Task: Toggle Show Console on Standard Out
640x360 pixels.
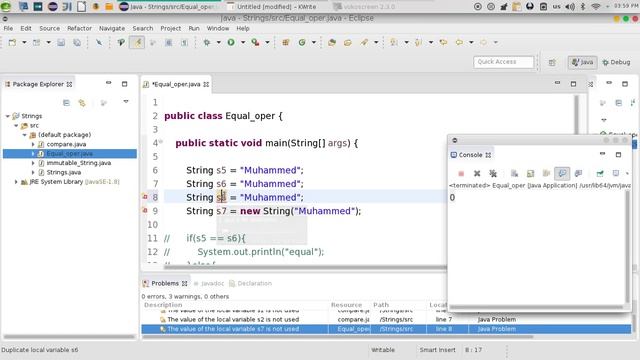Action: [x=562, y=173]
